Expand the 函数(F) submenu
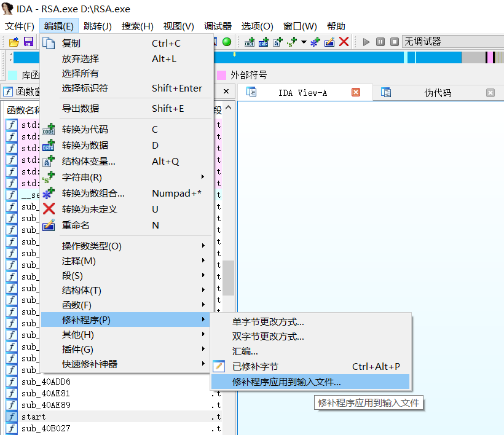The width and height of the screenshot is (504, 435). [x=126, y=305]
